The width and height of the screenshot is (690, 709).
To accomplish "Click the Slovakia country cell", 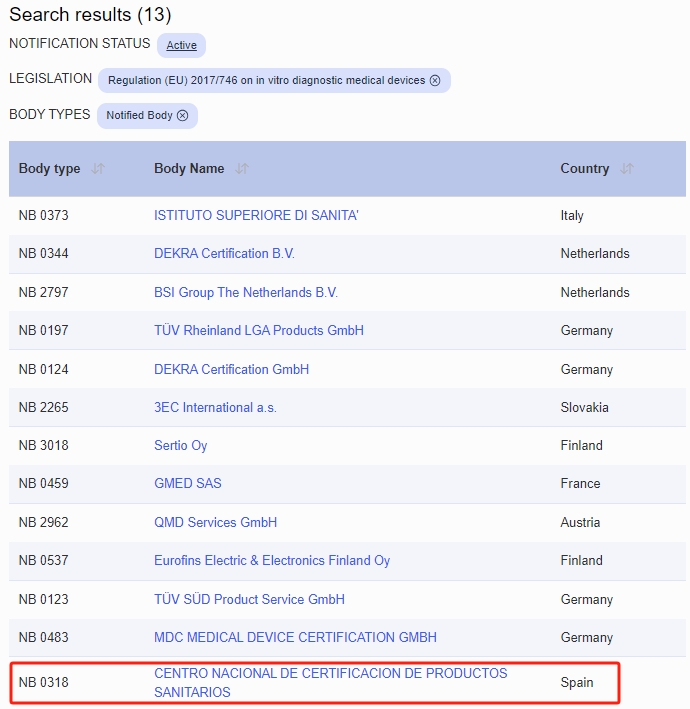I will tap(585, 407).
